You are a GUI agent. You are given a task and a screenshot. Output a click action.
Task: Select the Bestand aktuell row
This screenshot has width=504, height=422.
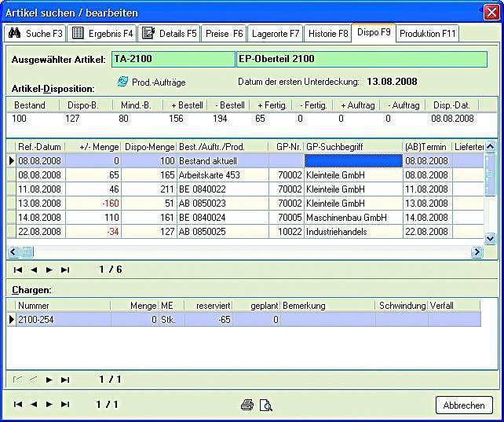tap(246, 160)
